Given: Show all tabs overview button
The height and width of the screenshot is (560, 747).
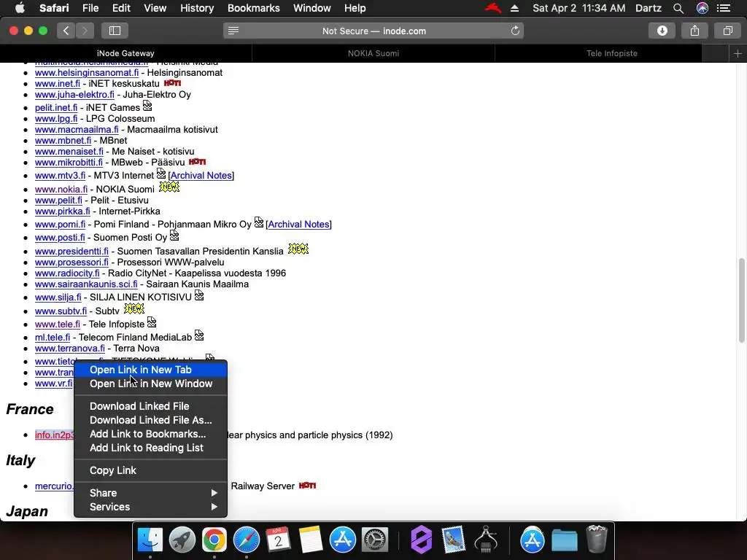Looking at the screenshot, I should [727, 31].
